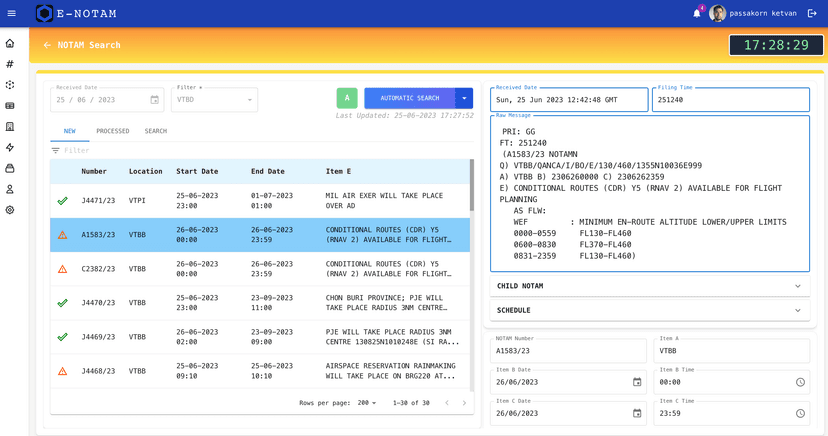The image size is (828, 436).
Task: Switch to the Search tab
Action: [155, 131]
